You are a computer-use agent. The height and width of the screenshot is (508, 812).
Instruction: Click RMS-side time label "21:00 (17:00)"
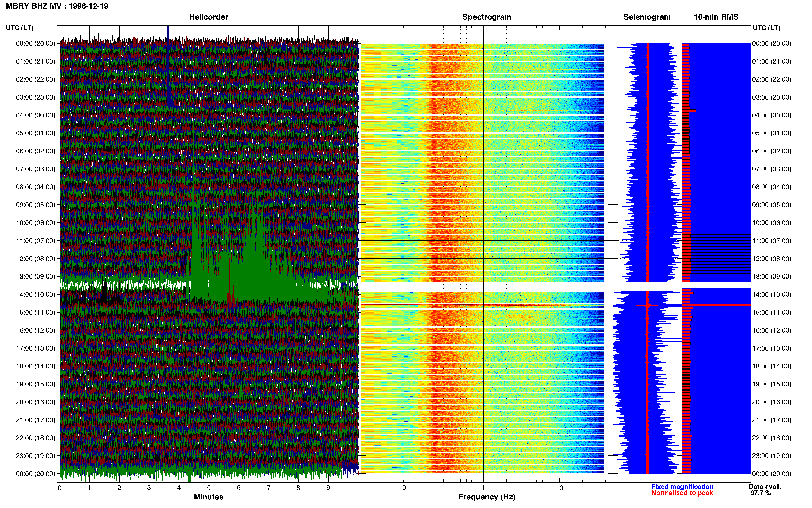point(772,420)
